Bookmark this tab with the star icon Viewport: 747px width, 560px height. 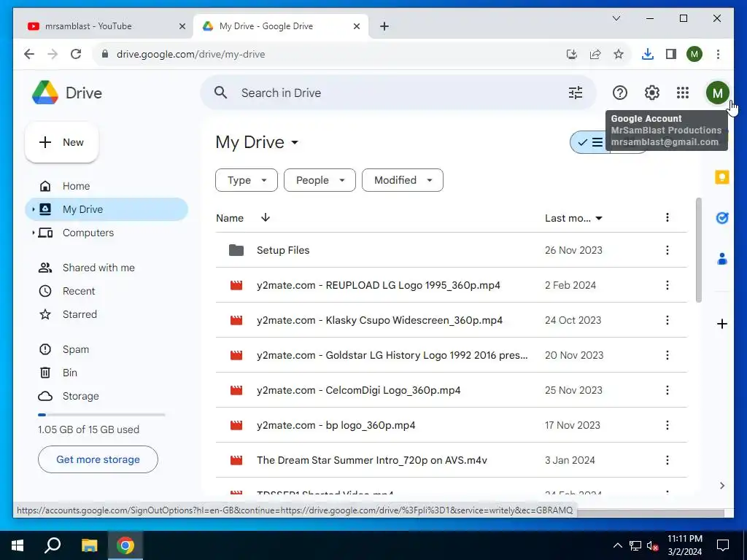point(619,54)
